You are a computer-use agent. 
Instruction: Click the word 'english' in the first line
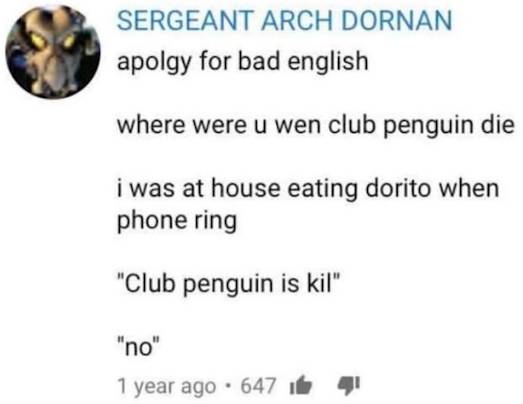tap(328, 62)
